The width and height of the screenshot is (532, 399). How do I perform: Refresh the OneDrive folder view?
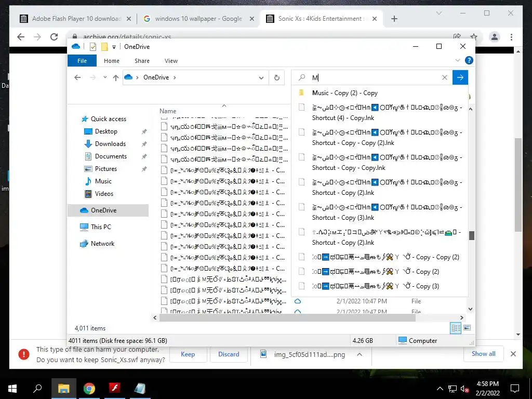point(277,78)
